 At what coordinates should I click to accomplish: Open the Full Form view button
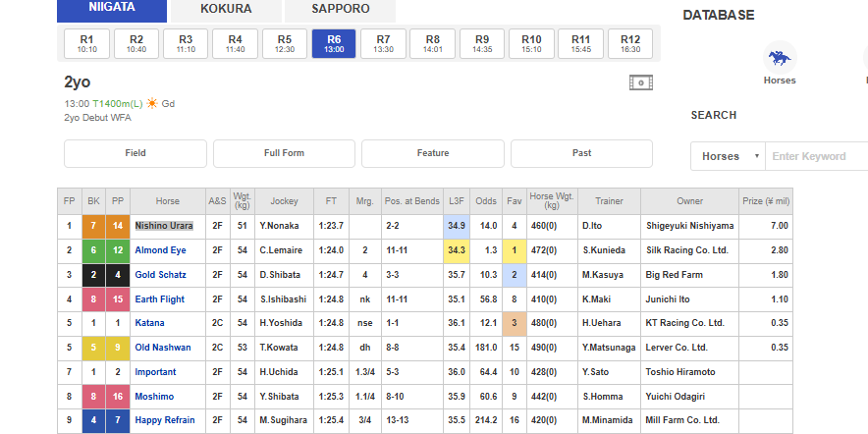coord(284,153)
